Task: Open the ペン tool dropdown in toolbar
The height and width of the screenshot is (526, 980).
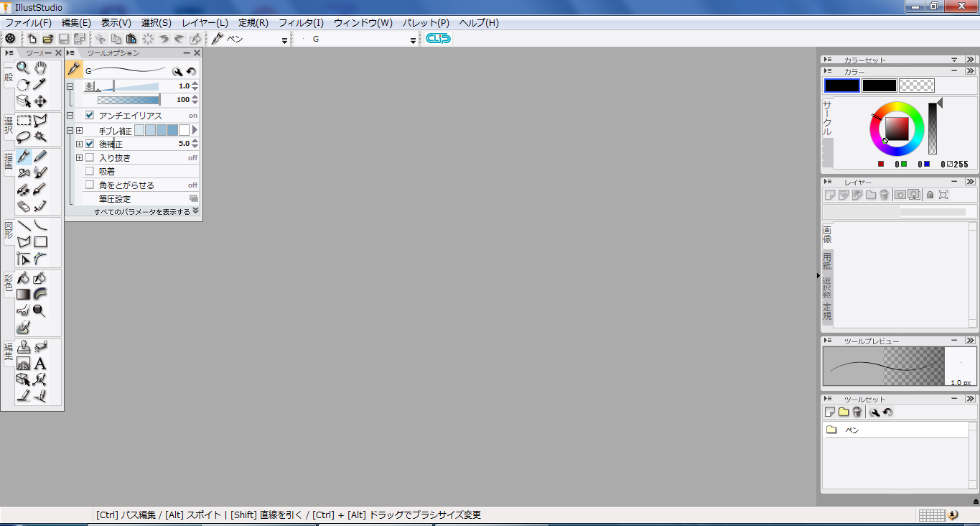Action: tap(284, 40)
